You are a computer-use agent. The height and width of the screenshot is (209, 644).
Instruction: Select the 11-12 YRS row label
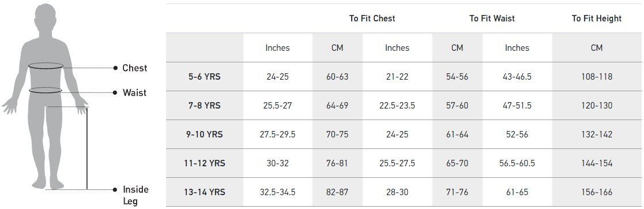tap(204, 163)
